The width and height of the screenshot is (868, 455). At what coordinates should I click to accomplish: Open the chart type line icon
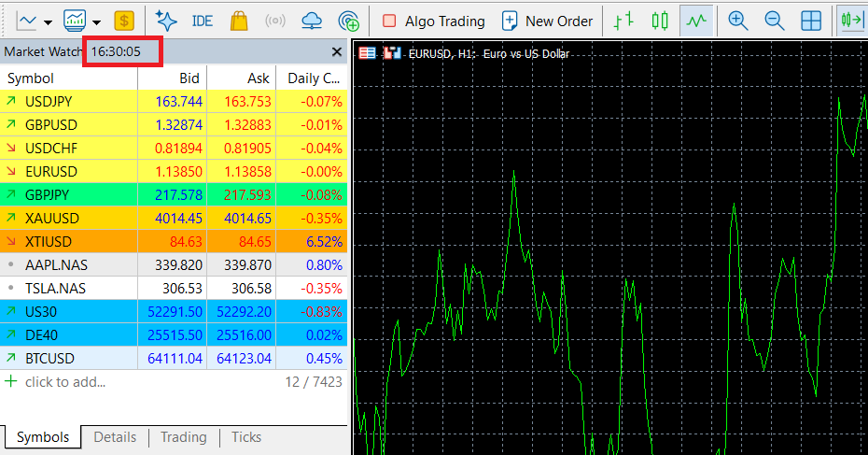(26, 21)
